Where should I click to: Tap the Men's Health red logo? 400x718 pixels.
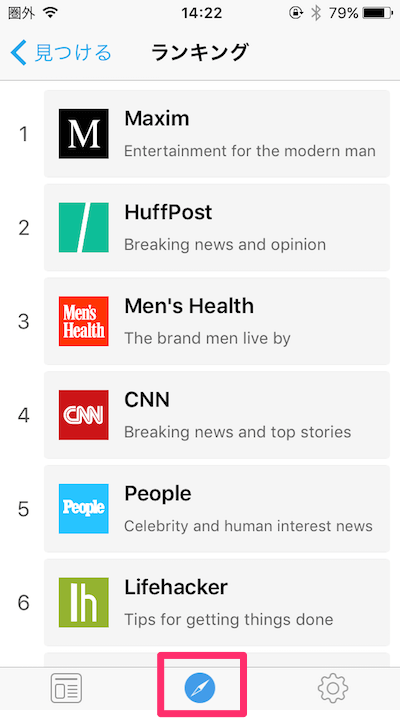83,321
